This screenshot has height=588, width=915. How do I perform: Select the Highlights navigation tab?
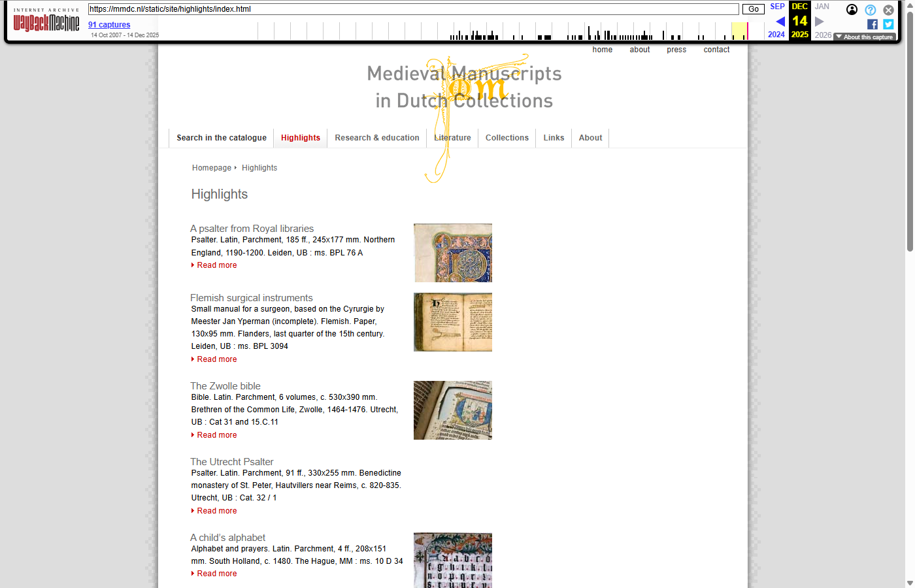tap(300, 138)
